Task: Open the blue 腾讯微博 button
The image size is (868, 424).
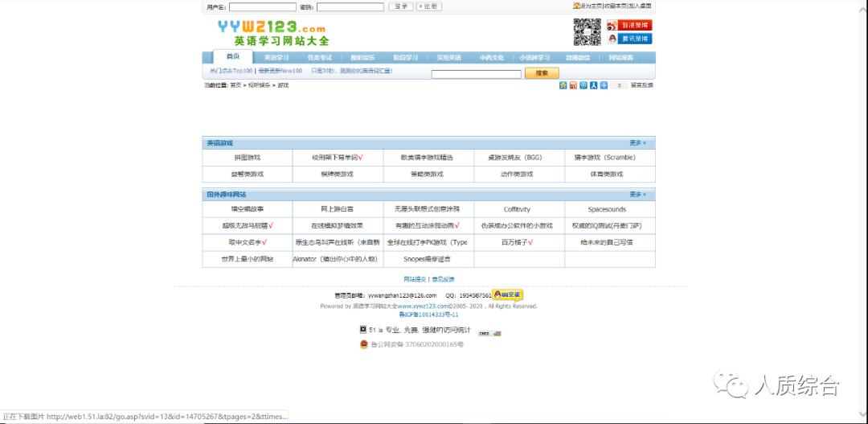Action: (x=629, y=39)
